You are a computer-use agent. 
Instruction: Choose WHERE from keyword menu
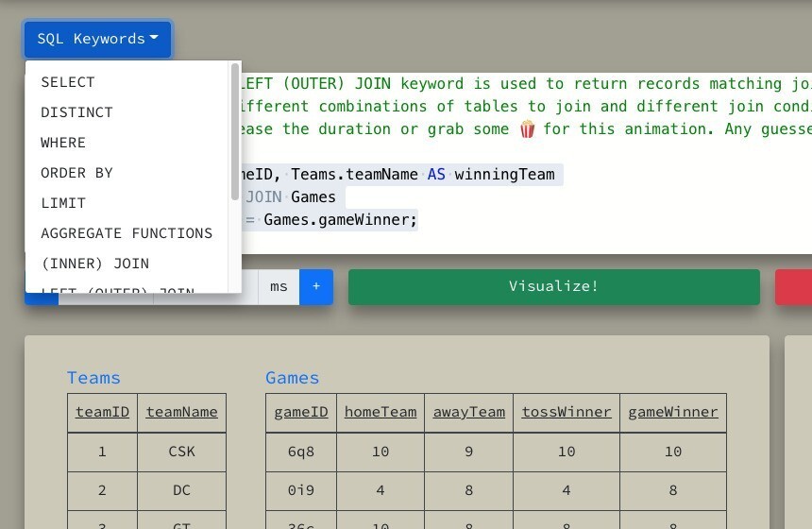(x=127, y=143)
